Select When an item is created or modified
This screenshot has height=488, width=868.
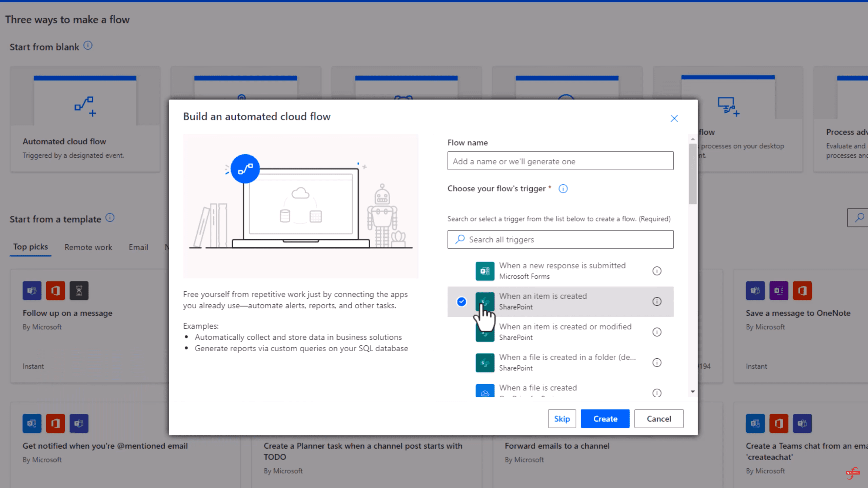(x=560, y=332)
